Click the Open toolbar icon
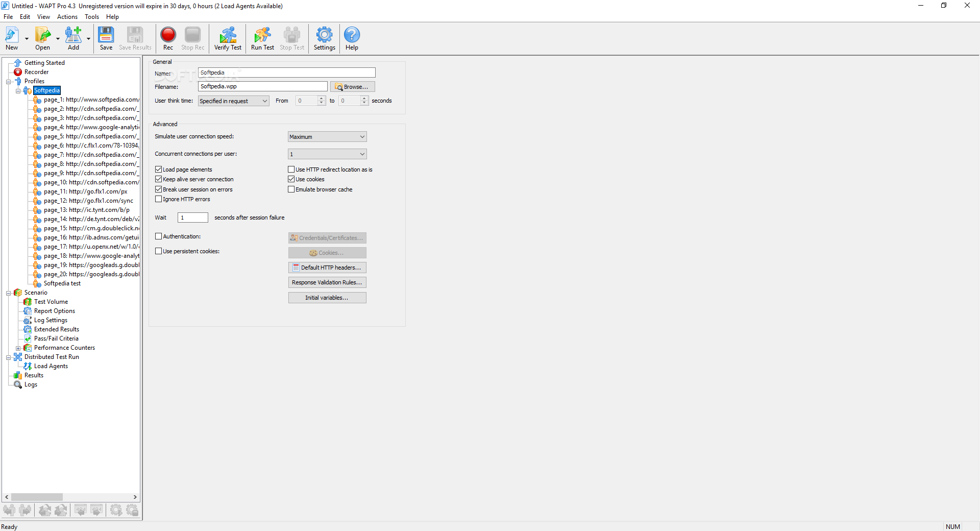The width and height of the screenshot is (980, 531). [x=42, y=38]
